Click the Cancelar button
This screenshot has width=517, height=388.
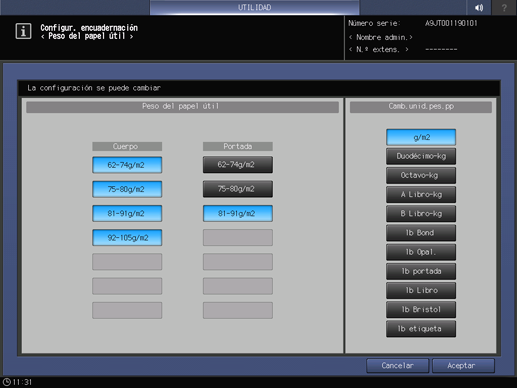[x=397, y=366]
